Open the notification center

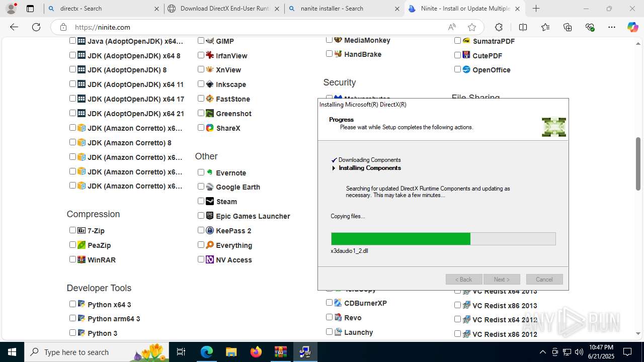627,352
